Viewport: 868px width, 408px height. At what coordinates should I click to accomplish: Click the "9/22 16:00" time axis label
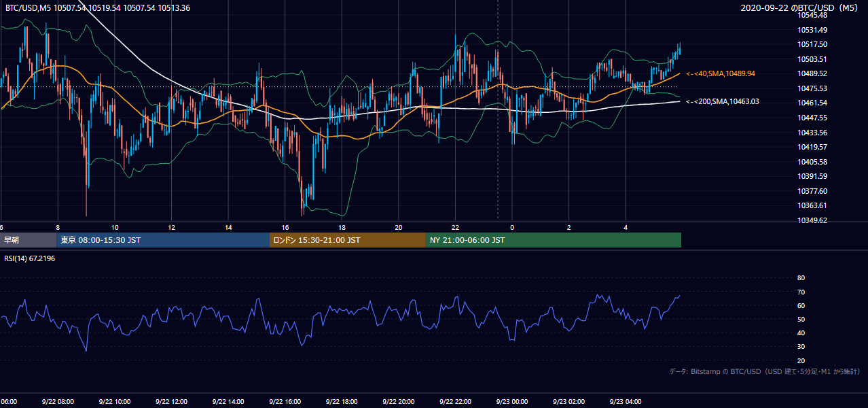point(285,402)
